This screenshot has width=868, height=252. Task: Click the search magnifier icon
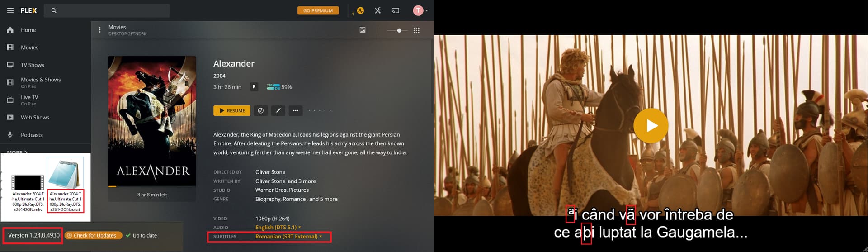pyautogui.click(x=54, y=10)
